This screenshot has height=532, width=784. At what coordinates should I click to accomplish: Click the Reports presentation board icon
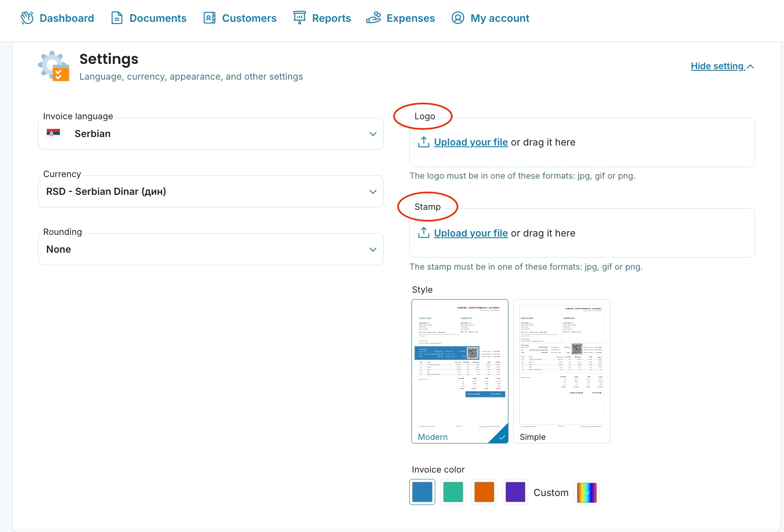pyautogui.click(x=299, y=18)
